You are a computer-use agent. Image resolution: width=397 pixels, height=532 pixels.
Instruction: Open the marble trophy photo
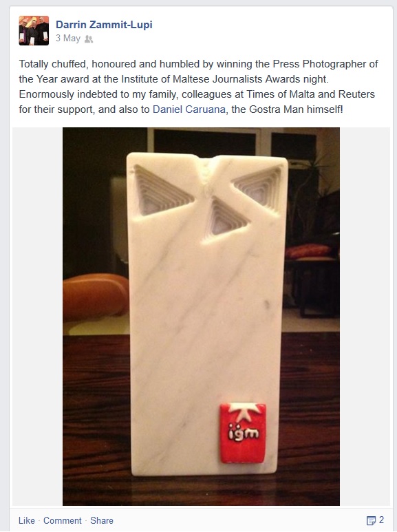click(201, 317)
